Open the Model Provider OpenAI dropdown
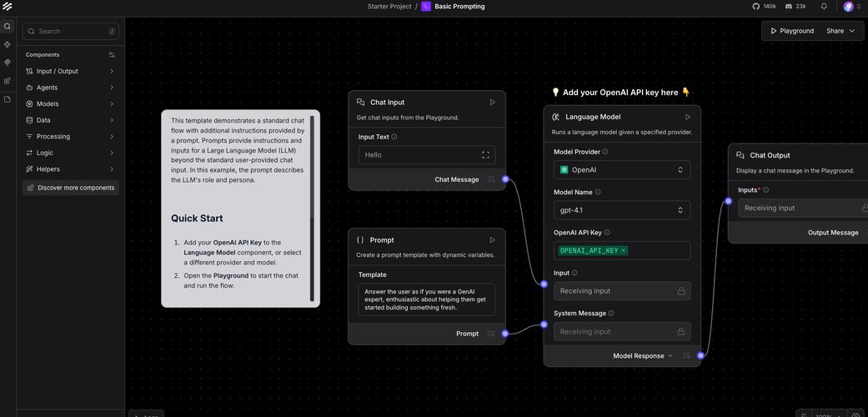Image resolution: width=868 pixels, height=417 pixels. point(622,170)
